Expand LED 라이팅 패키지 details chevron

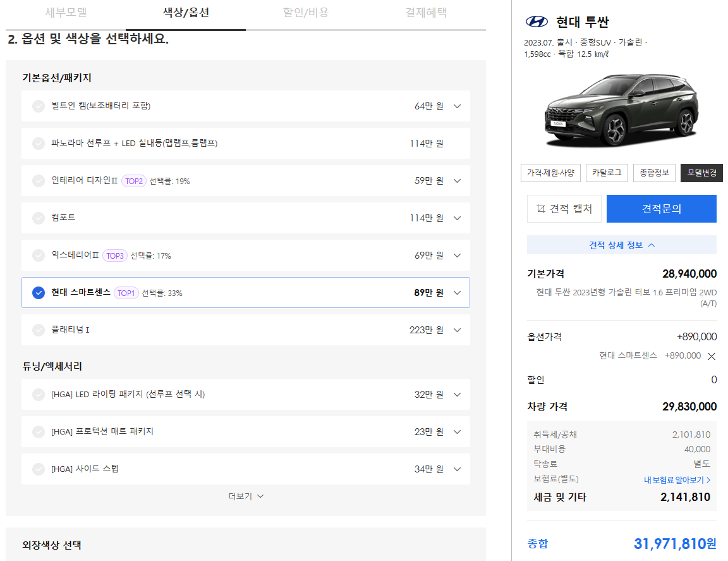tap(458, 395)
